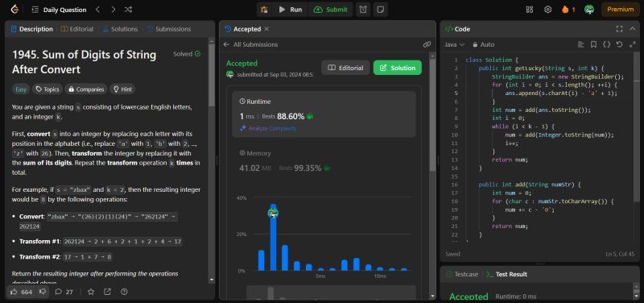Dislike the problem with thumbs down
644x303 pixels.
(43, 292)
